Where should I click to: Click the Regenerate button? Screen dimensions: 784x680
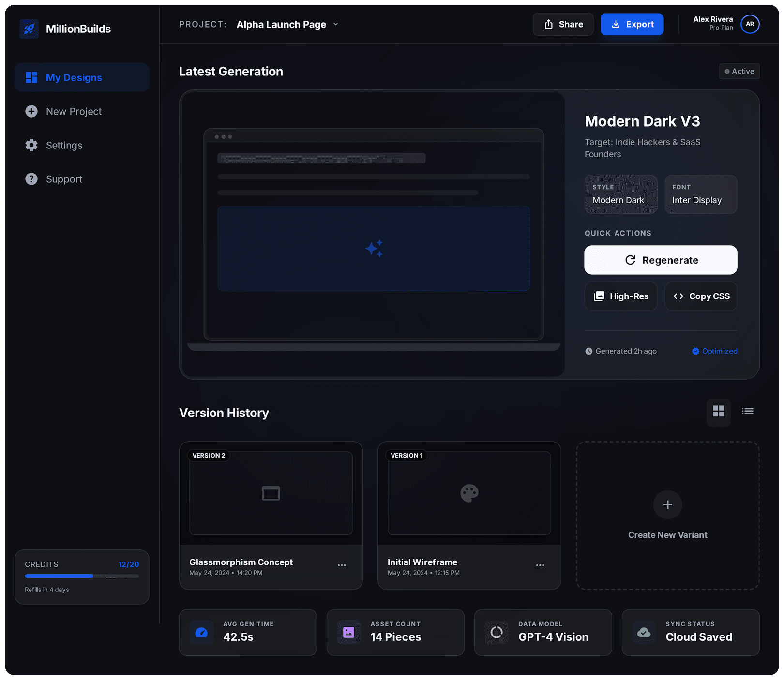tap(661, 260)
